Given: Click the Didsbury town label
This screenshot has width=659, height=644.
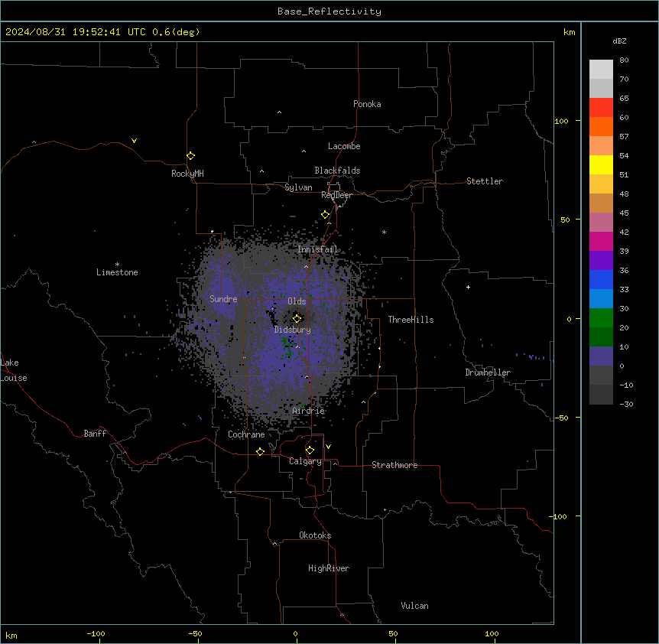Looking at the screenshot, I should 293,330.
